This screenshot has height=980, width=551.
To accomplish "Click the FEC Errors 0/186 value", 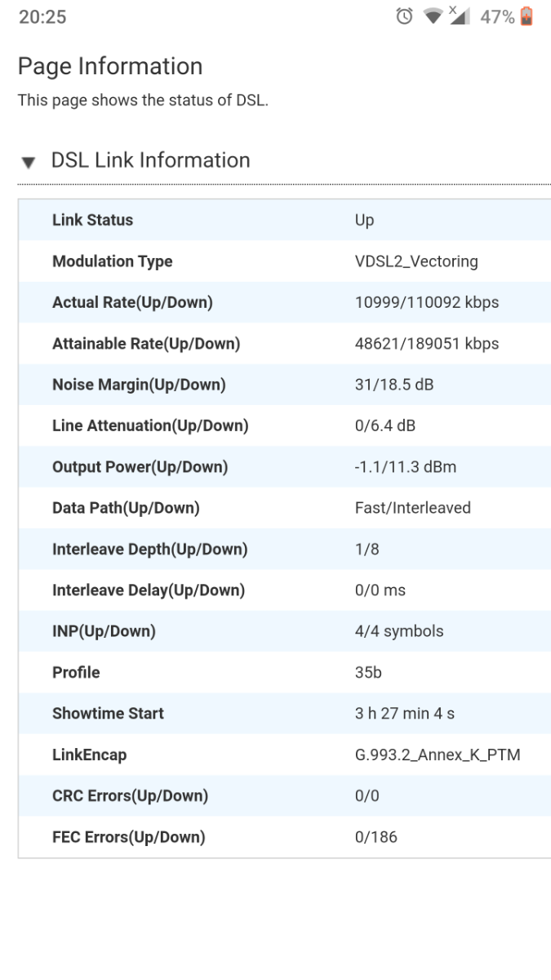I will pos(376,837).
